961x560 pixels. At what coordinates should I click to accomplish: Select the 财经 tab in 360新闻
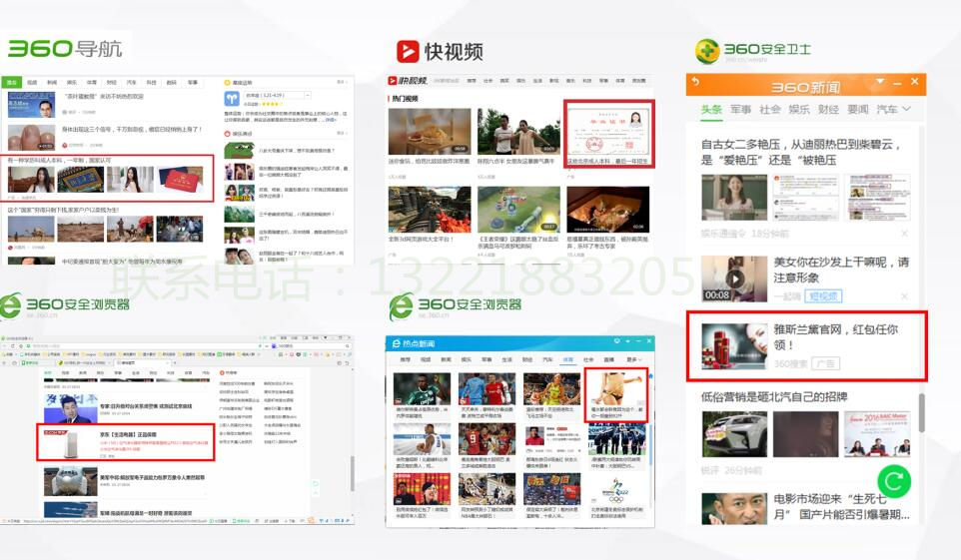pos(828,109)
